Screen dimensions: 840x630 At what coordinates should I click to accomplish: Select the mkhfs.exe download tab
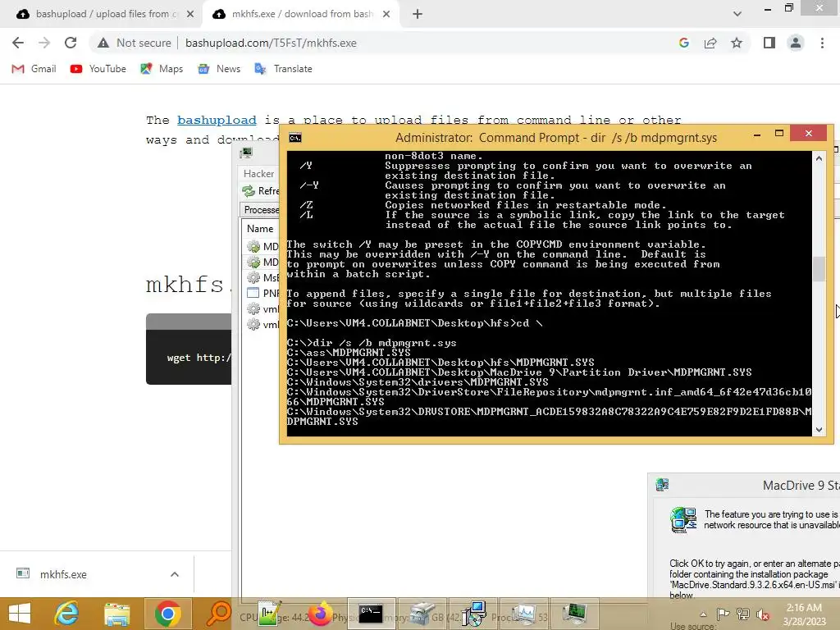300,14
